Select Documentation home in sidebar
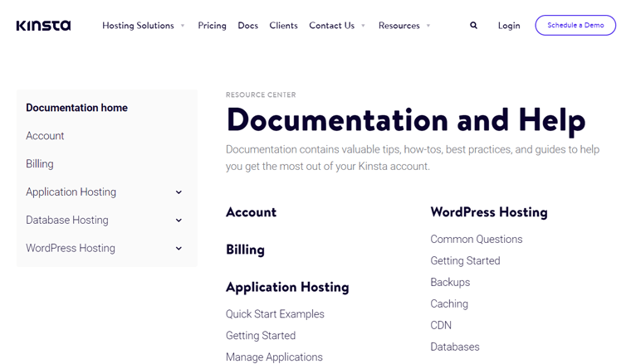The height and width of the screenshot is (364, 631). point(76,108)
